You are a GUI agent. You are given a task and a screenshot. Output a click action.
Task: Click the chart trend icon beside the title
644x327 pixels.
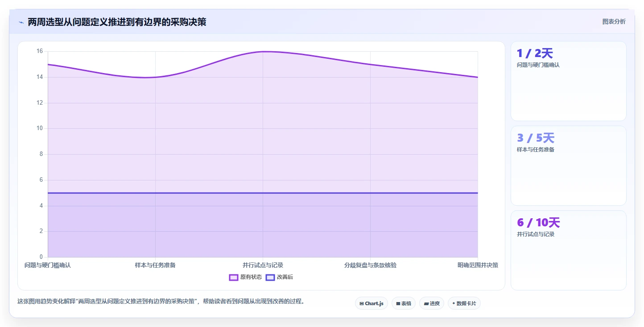point(21,22)
